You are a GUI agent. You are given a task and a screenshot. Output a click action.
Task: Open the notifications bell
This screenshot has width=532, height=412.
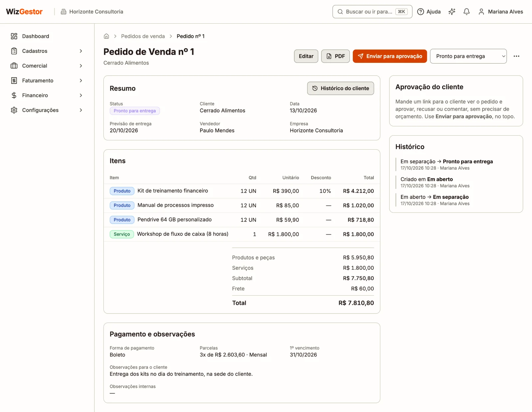[466, 12]
